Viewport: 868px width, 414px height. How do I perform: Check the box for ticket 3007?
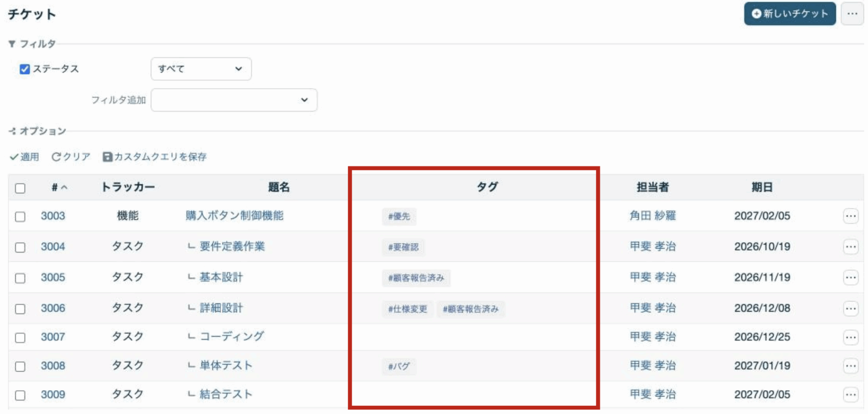pyautogui.click(x=20, y=338)
